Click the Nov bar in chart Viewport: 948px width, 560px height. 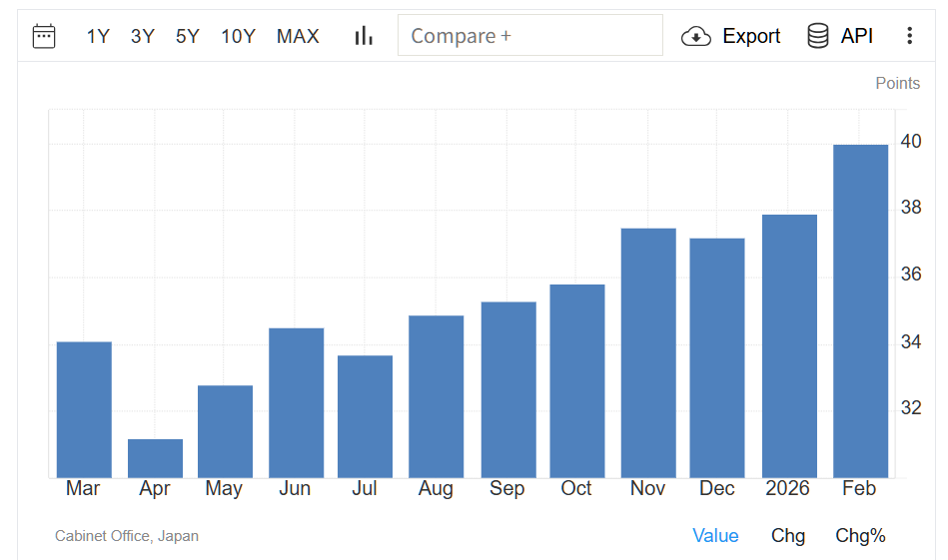click(648, 353)
